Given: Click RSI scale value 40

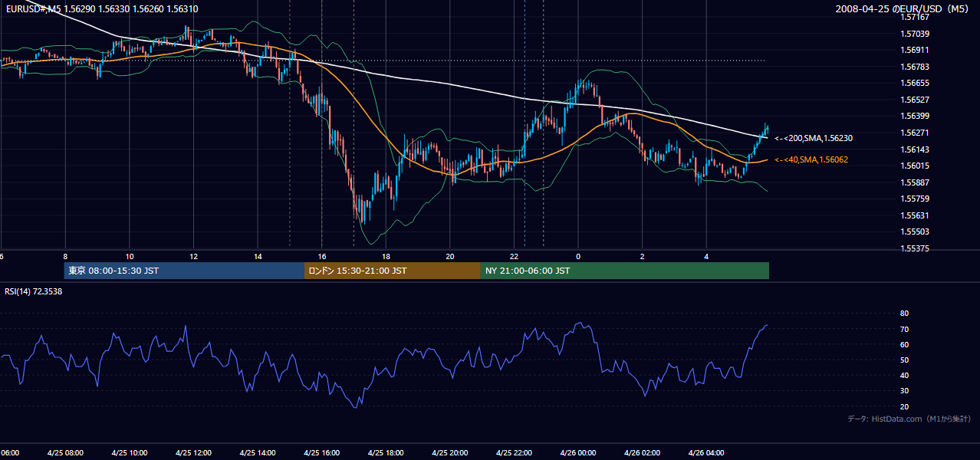Looking at the screenshot, I should [x=905, y=375].
